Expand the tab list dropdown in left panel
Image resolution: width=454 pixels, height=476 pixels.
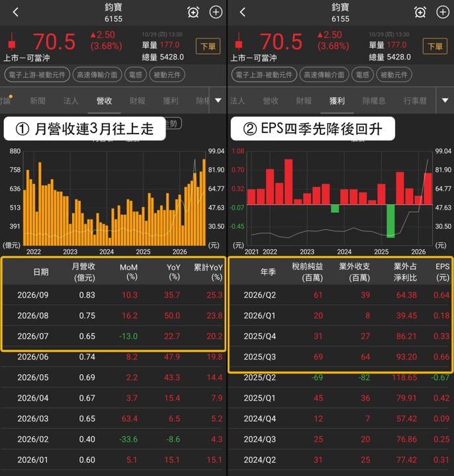point(218,100)
